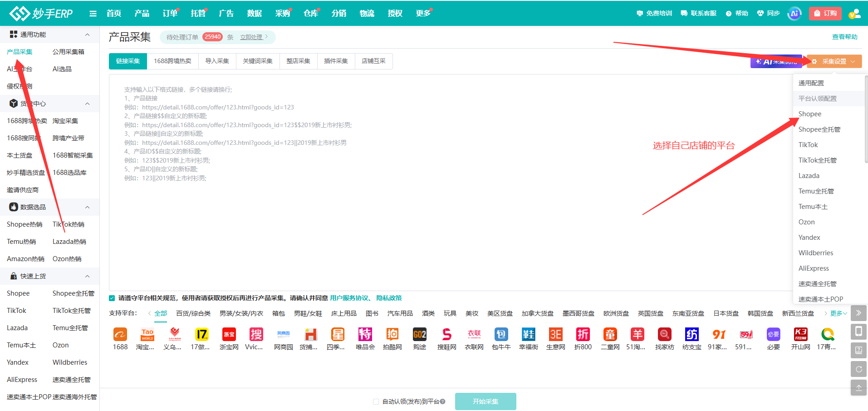The width and height of the screenshot is (868, 411).
Task: Click the back-to-top arrow icon
Action: 858,388
